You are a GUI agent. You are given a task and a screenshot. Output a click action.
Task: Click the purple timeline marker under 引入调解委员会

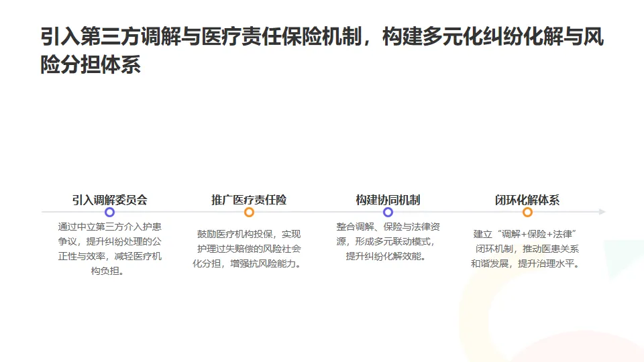pyautogui.click(x=109, y=213)
